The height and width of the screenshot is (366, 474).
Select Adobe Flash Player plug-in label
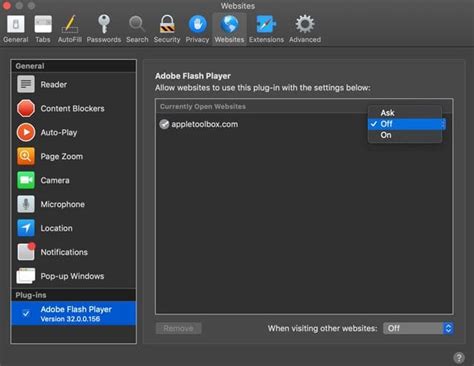[76, 309]
